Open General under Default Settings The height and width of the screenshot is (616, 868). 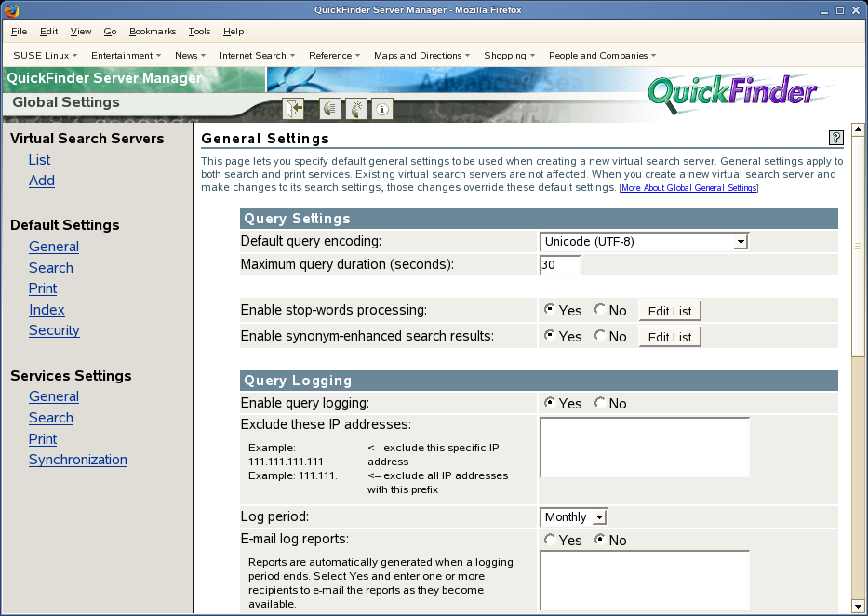(x=54, y=247)
